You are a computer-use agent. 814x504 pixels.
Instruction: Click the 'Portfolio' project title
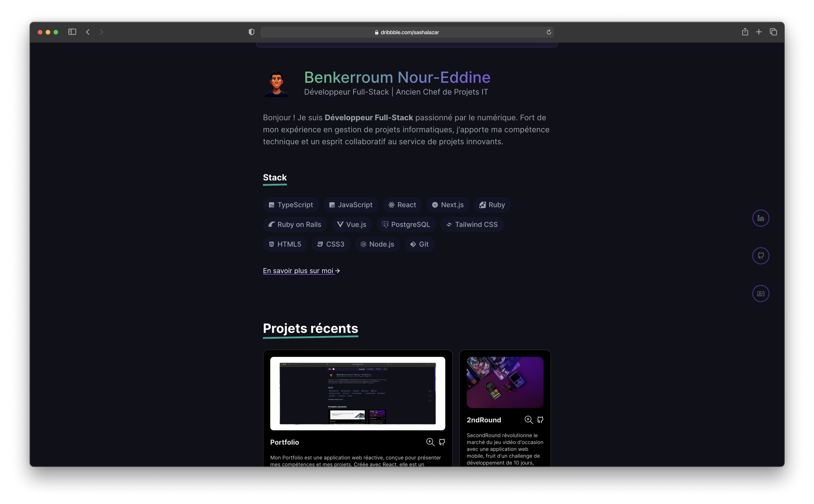coord(284,442)
